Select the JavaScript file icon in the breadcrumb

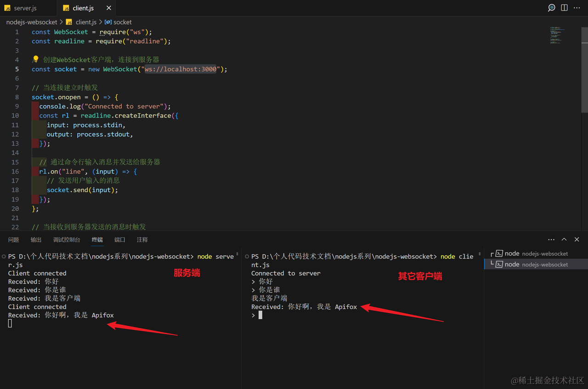tap(68, 22)
